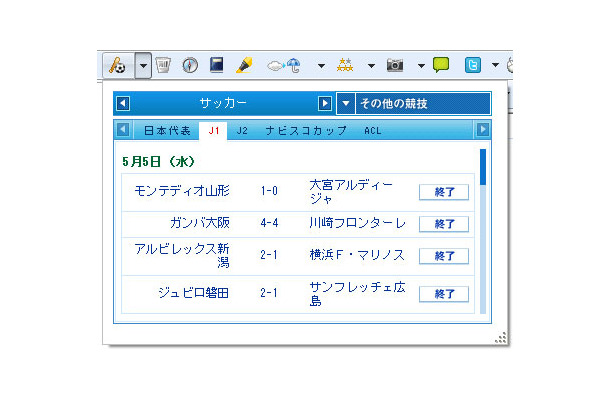Screen dimensions: 610x400
Task: Open dropdown arrow beside the camera icon
Action: [x=421, y=65]
